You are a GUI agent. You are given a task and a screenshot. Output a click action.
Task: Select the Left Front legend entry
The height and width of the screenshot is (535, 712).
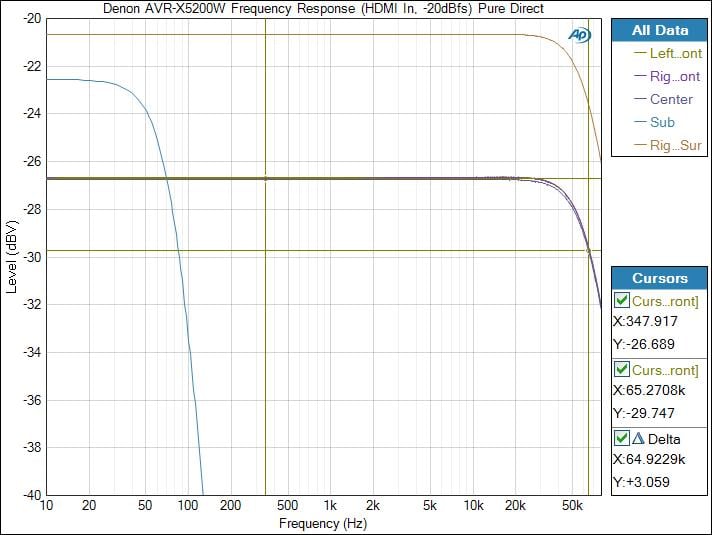(x=668, y=53)
